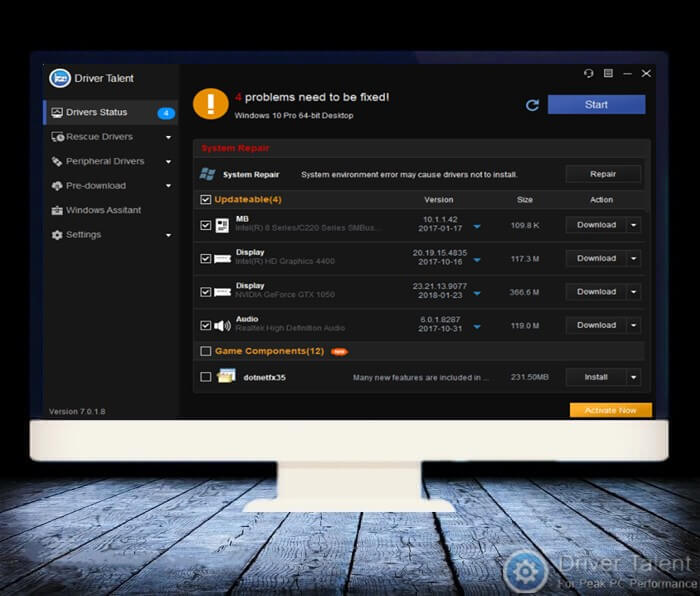Screen dimensions: 700x596
Task: Click the Rescue Drivers sidebar icon
Action: click(x=58, y=137)
